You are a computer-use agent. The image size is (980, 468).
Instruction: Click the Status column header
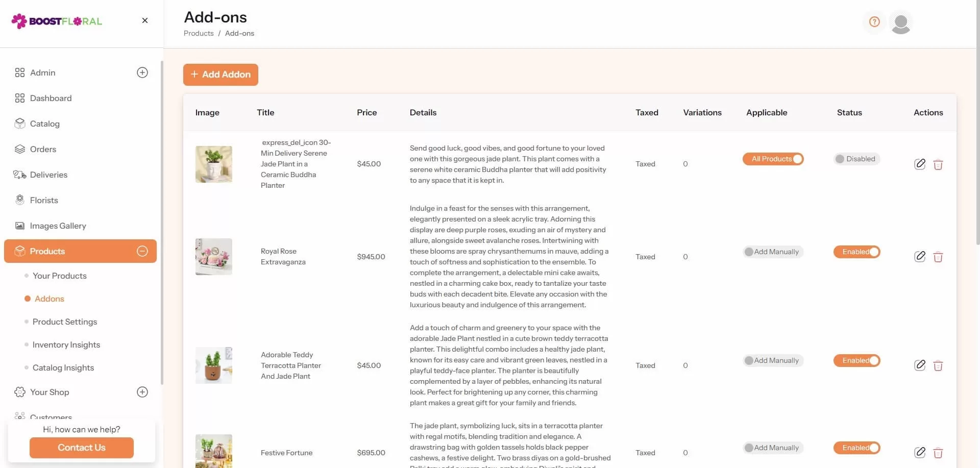(849, 112)
